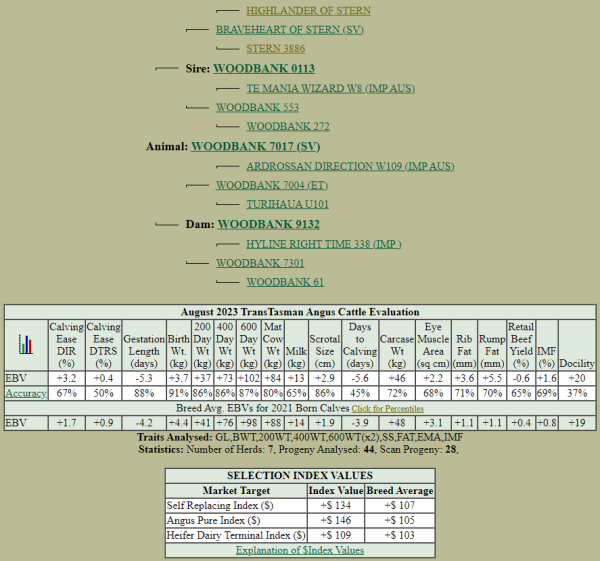The width and height of the screenshot is (600, 561).
Task: Select the Calving Ease DTRS column header
Action: pos(103,345)
